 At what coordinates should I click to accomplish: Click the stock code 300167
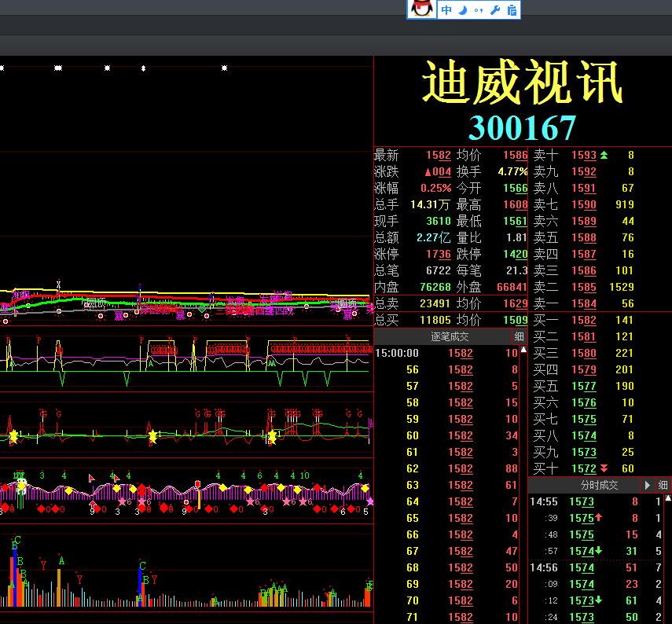pyautogui.click(x=523, y=128)
